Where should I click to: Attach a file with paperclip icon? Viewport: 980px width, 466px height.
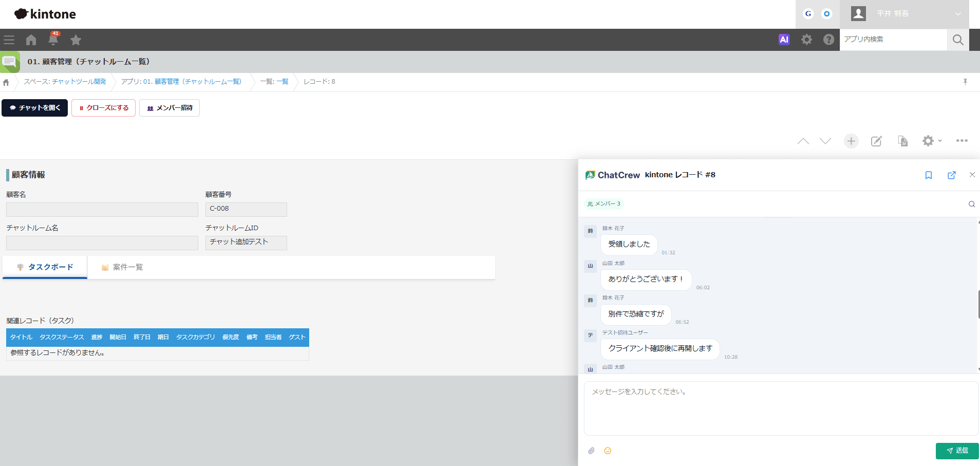(x=591, y=451)
